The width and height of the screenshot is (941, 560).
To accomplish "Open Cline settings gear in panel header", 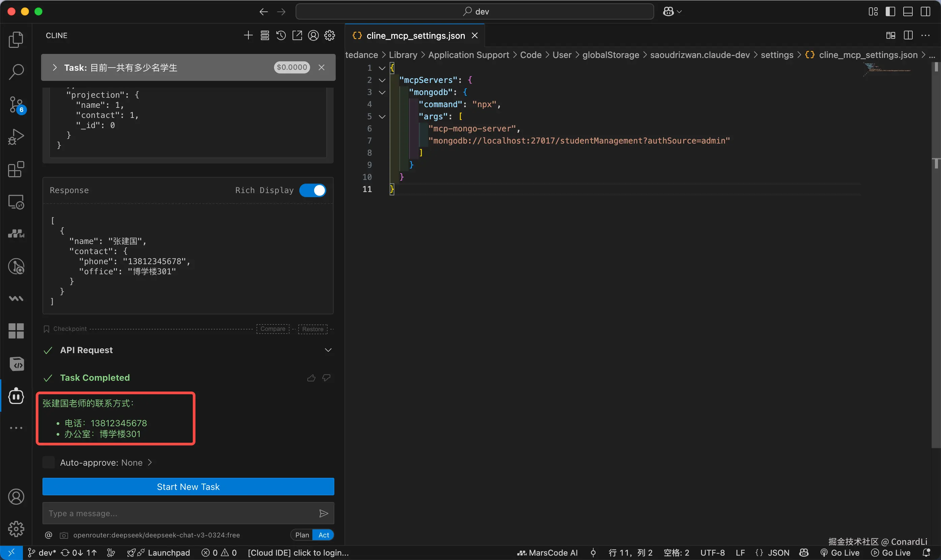I will tap(330, 35).
